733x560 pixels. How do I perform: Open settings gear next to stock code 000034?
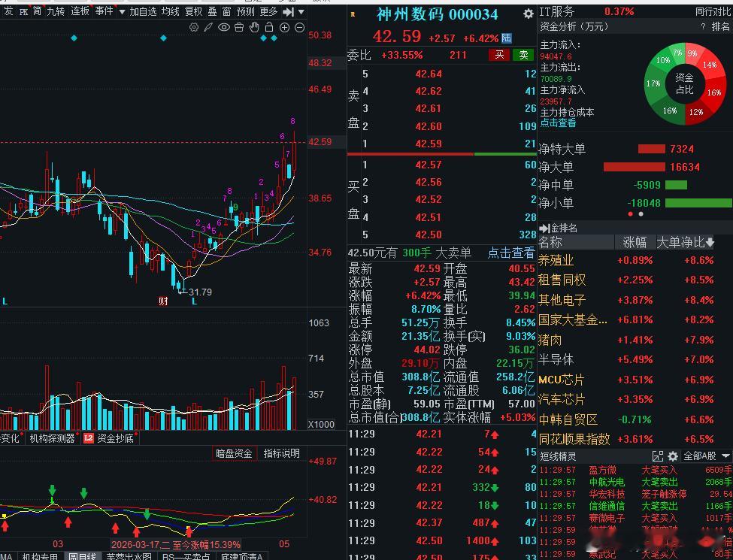[529, 14]
